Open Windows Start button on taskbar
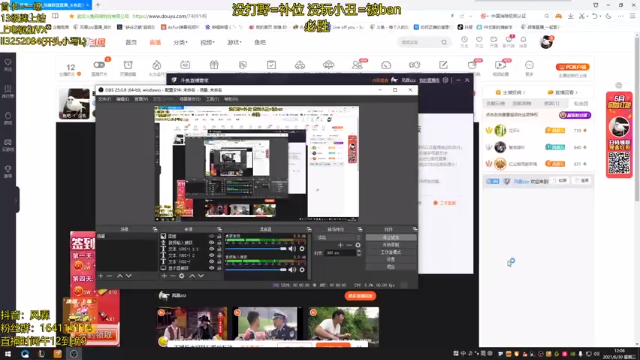This screenshot has height=360, width=640. [8, 354]
